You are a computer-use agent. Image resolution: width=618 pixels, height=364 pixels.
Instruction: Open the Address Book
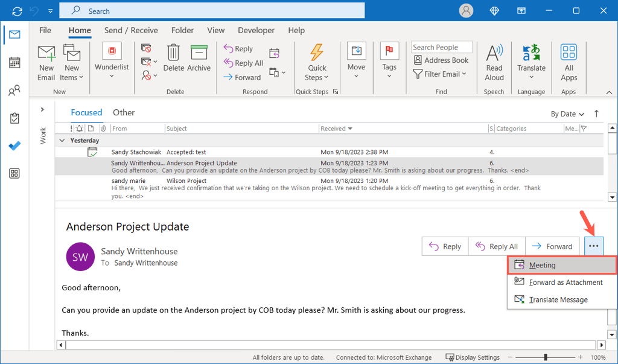[x=441, y=60]
